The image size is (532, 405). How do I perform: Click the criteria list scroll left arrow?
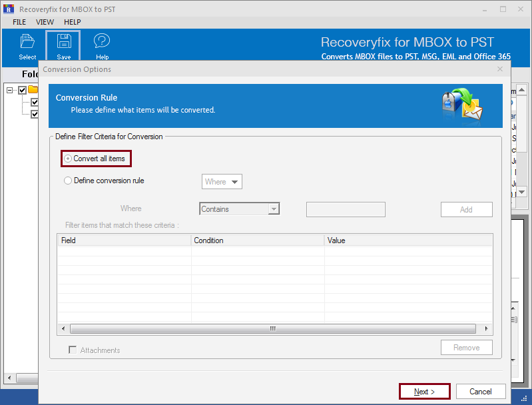click(63, 328)
